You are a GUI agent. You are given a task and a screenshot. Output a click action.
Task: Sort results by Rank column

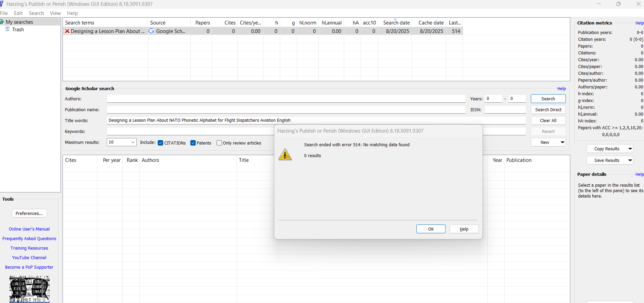pos(132,160)
